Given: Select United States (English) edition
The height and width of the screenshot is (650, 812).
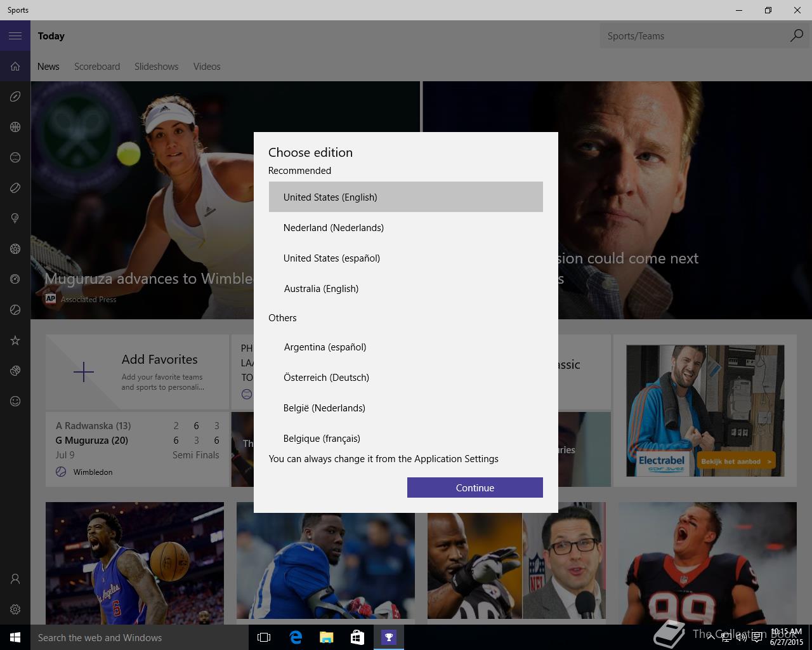Looking at the screenshot, I should coord(406,197).
